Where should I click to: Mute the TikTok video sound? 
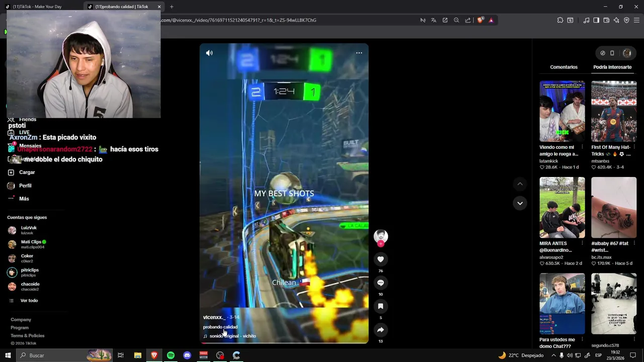(209, 53)
